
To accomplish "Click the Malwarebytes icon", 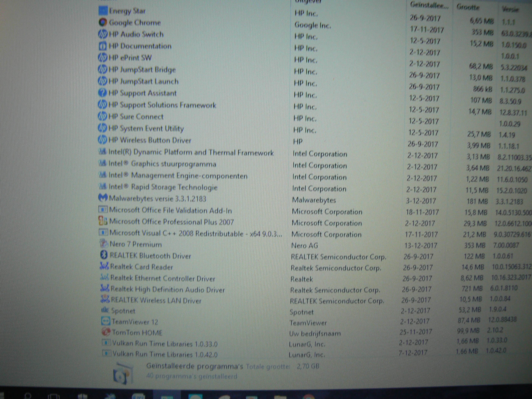I will pyautogui.click(x=103, y=198).
